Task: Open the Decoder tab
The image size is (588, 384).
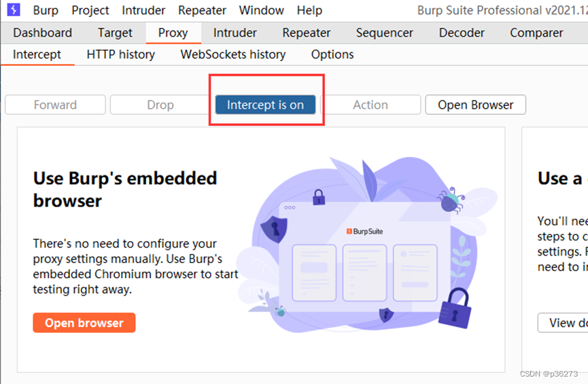Action: coord(462,33)
